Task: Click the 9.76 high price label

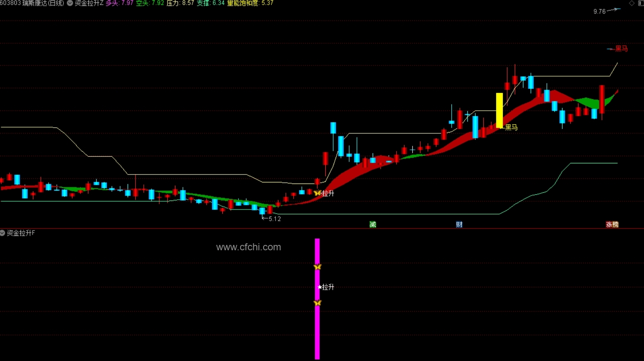Action: pos(600,12)
